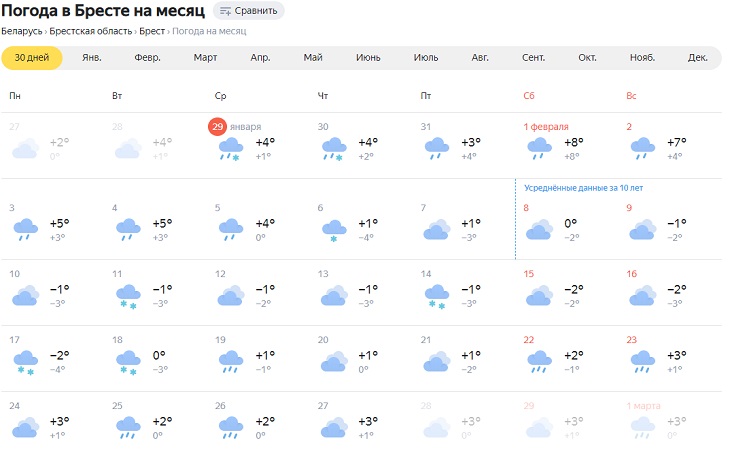Click the rain icon for February 22
The height and width of the screenshot is (450, 730).
(539, 361)
